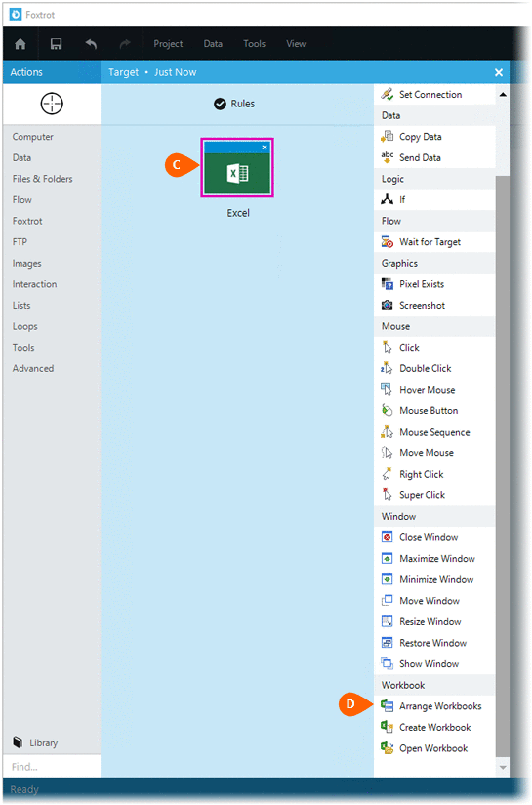
Task: Click the Save disk icon
Action: (56, 44)
